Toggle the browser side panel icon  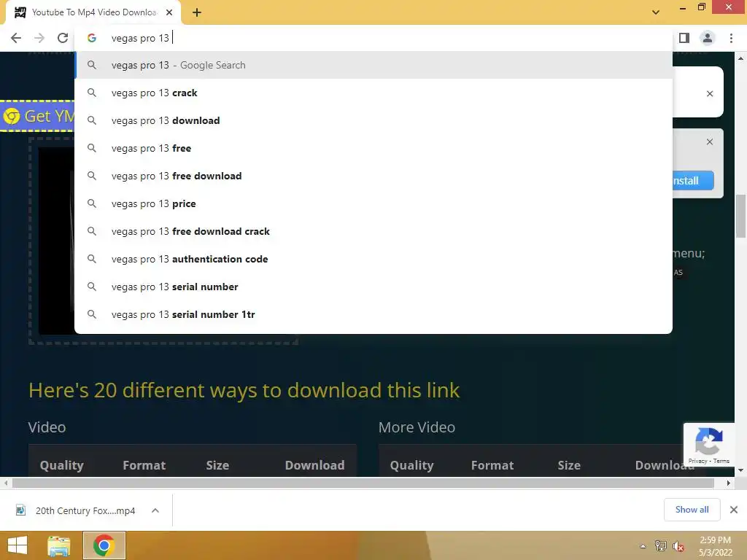point(684,38)
